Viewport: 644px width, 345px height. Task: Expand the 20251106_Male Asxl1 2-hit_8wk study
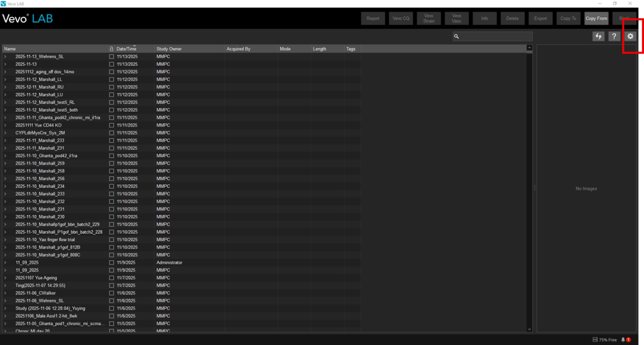(x=5, y=316)
